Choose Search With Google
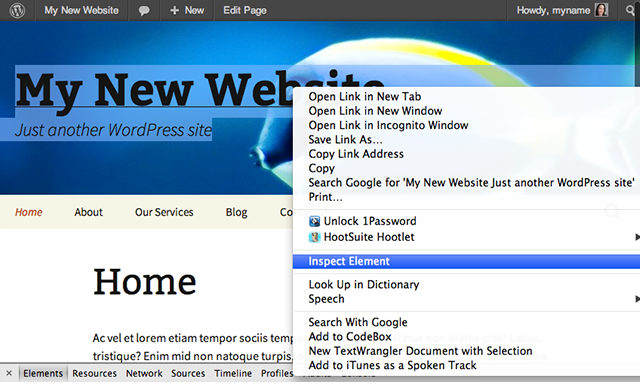Image resolution: width=640 pixels, height=382 pixels. tap(358, 322)
